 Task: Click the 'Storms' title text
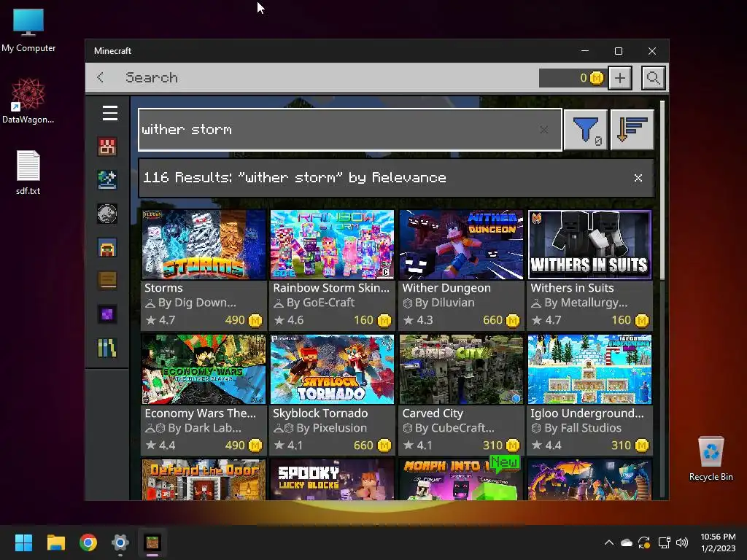pyautogui.click(x=163, y=288)
